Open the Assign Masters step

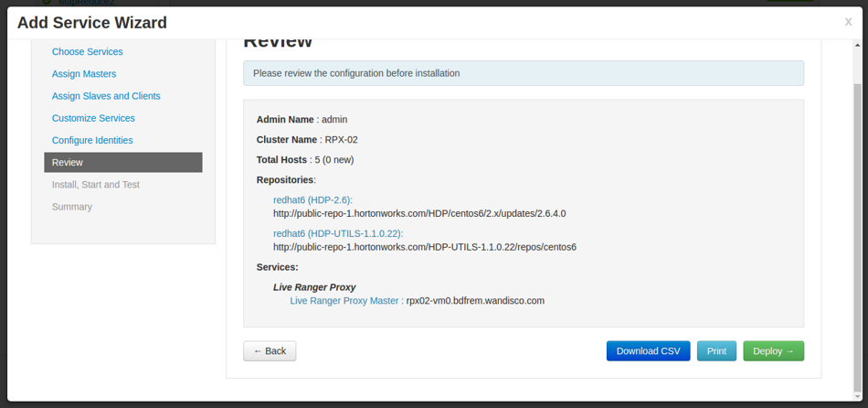point(84,74)
